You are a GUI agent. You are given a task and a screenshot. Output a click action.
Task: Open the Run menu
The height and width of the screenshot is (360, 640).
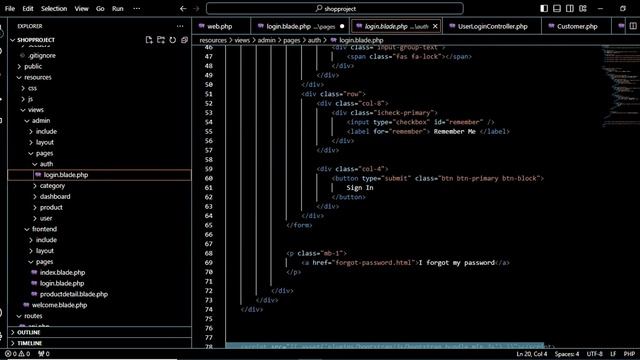coord(118,9)
